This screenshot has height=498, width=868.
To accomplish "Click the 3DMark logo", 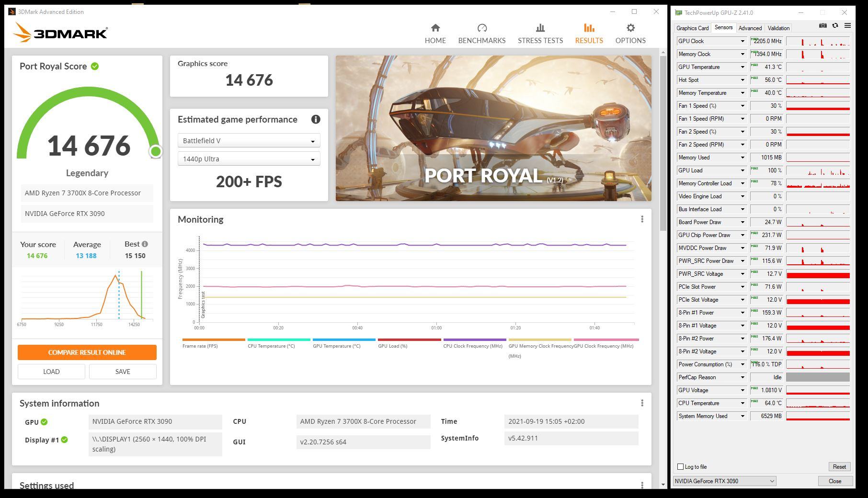I will [61, 33].
